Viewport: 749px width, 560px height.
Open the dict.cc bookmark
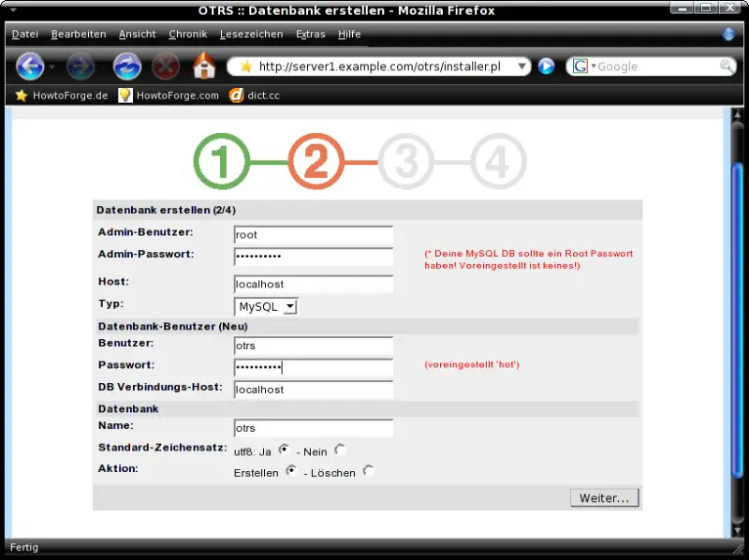[x=255, y=96]
